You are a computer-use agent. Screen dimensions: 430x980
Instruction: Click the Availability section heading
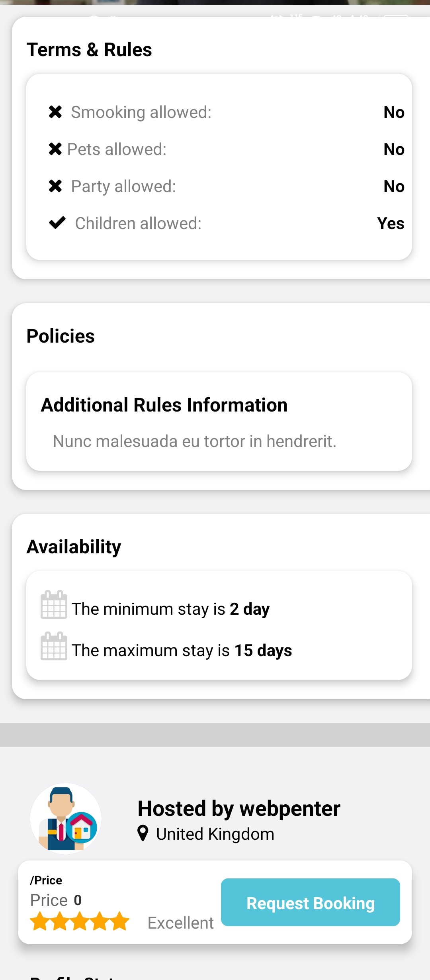pyautogui.click(x=74, y=547)
